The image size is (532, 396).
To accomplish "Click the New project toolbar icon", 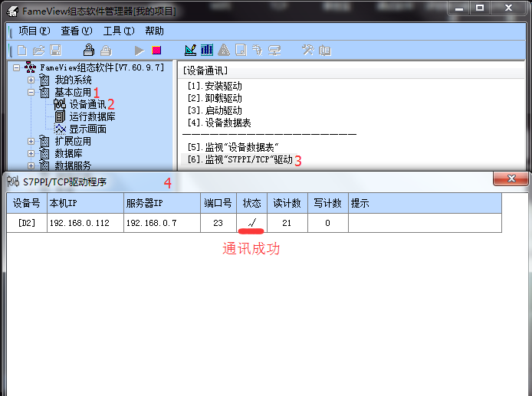I will (x=21, y=51).
